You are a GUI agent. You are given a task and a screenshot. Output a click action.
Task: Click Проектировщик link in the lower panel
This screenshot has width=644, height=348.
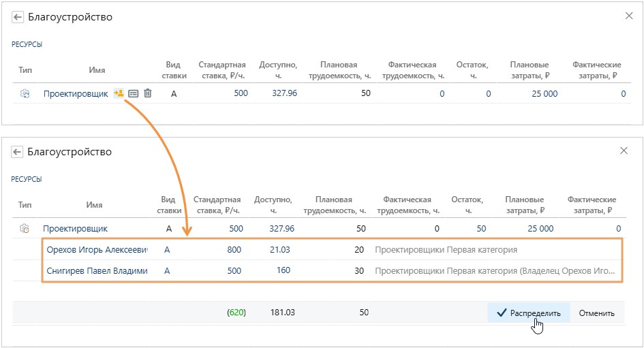[x=75, y=229]
